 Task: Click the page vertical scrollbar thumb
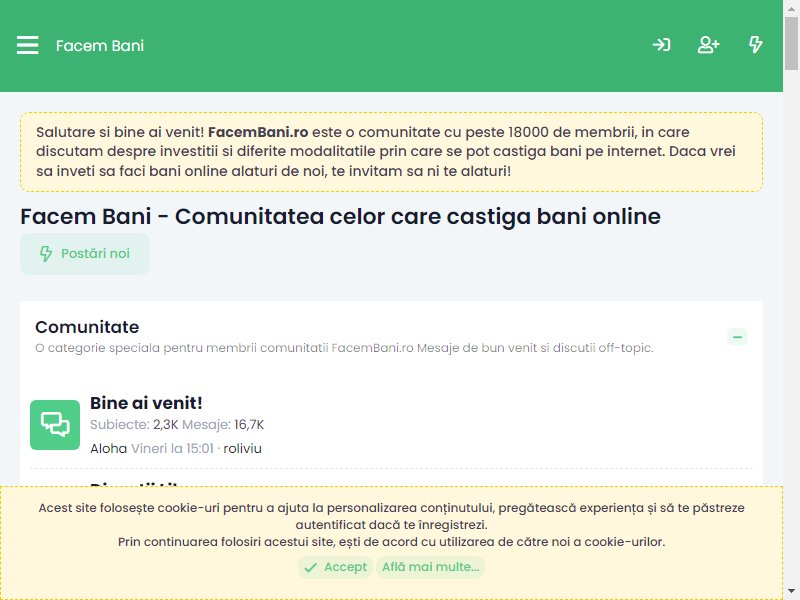tap(791, 43)
